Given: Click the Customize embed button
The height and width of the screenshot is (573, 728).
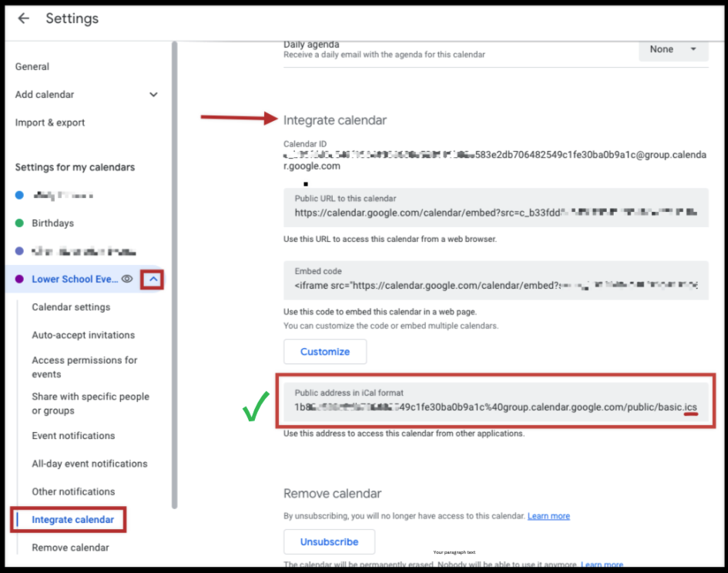Looking at the screenshot, I should pyautogui.click(x=325, y=351).
